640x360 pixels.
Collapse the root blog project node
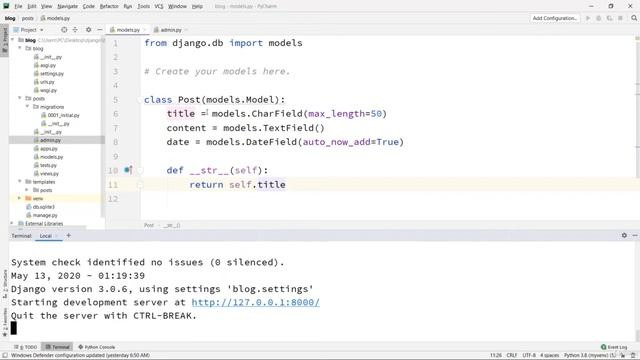tap(13, 40)
